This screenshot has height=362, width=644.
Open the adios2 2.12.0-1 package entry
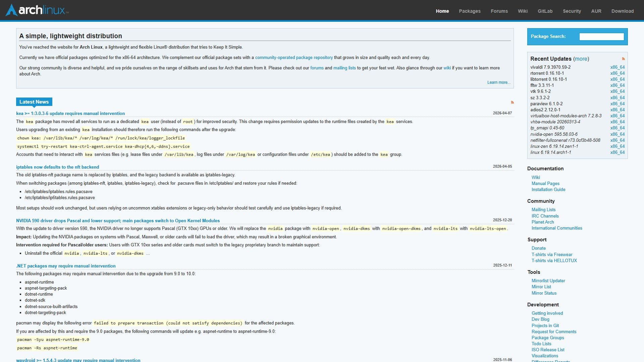tap(545, 110)
